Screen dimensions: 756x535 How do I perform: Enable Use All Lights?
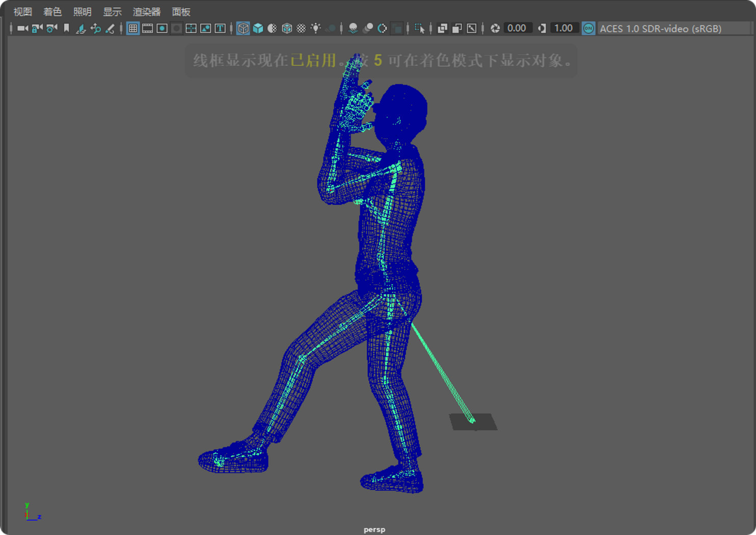point(316,29)
